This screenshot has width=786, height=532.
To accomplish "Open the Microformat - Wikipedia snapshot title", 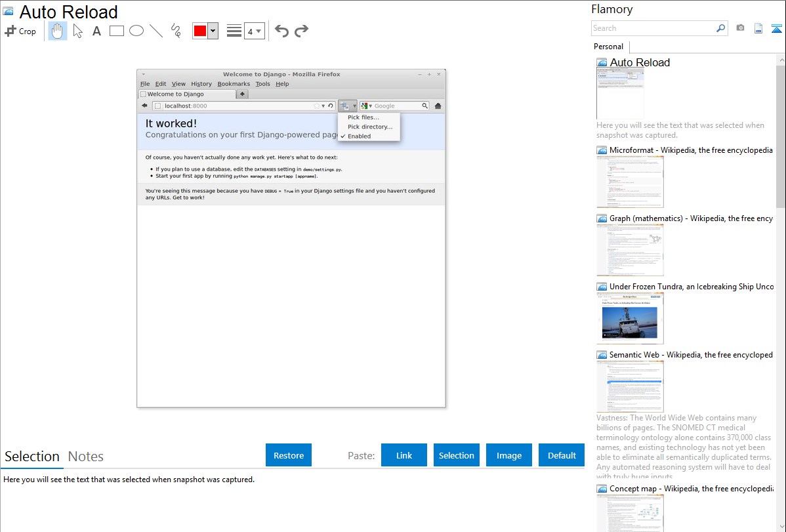I will tap(692, 150).
